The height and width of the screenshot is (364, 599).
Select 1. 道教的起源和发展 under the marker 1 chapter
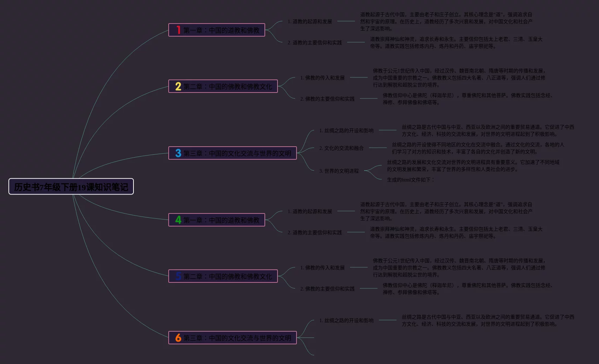(310, 21)
